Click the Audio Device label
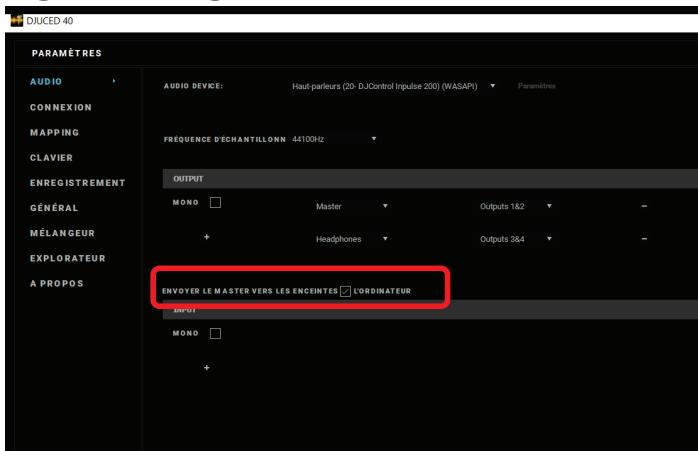The height and width of the screenshot is (451, 698). (194, 86)
